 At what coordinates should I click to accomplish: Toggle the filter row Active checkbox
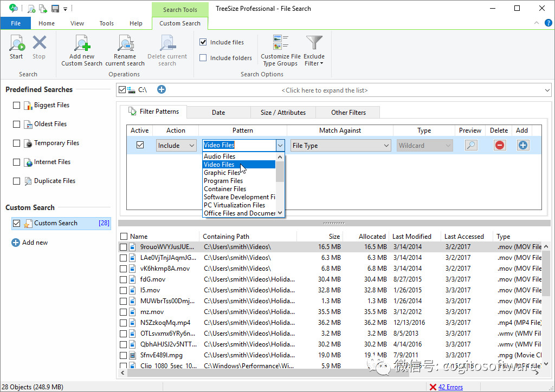[140, 145]
